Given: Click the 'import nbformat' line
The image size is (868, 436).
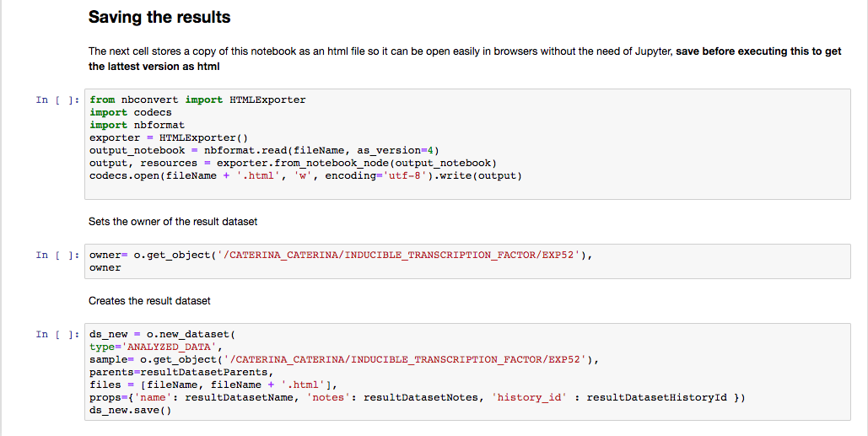Looking at the screenshot, I should point(137,125).
